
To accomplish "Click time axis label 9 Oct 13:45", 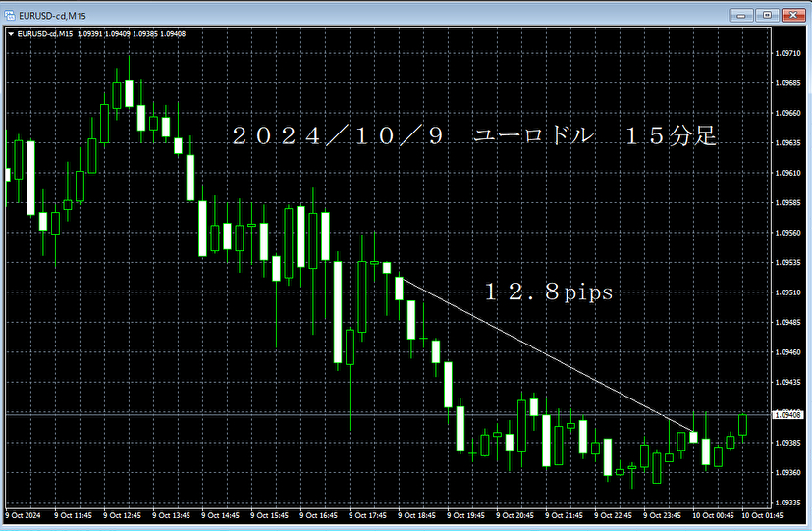I will point(172,516).
